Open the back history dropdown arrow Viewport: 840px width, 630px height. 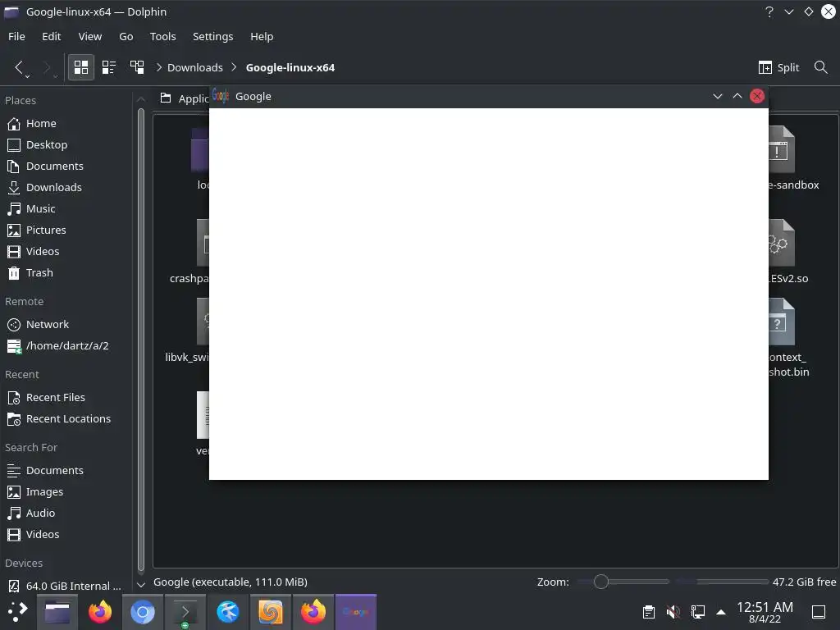[27, 76]
